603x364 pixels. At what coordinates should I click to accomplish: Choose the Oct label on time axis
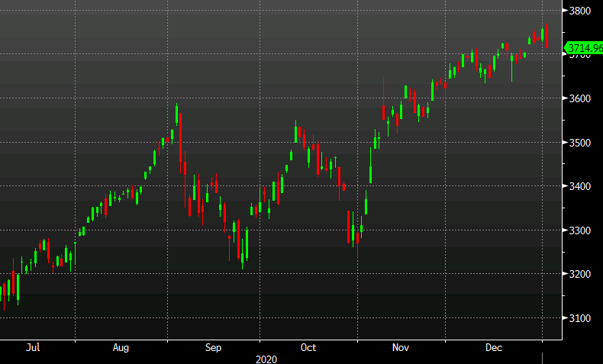[308, 347]
